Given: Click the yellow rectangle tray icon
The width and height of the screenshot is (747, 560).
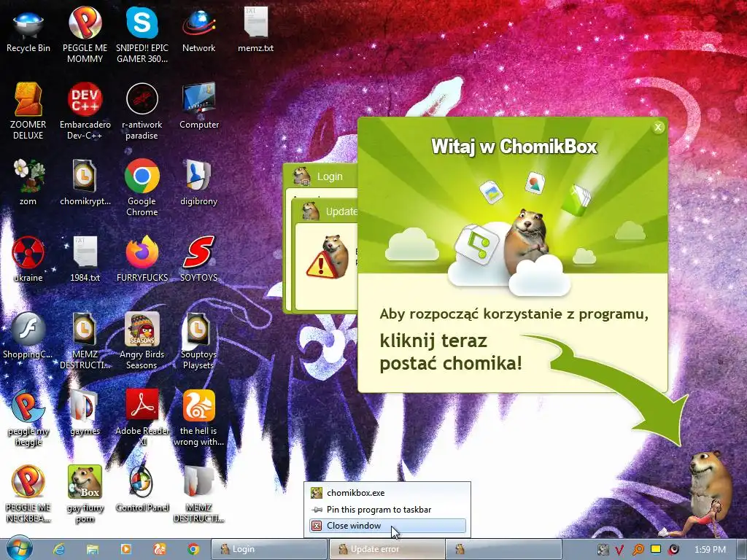Looking at the screenshot, I should pyautogui.click(x=656, y=548).
